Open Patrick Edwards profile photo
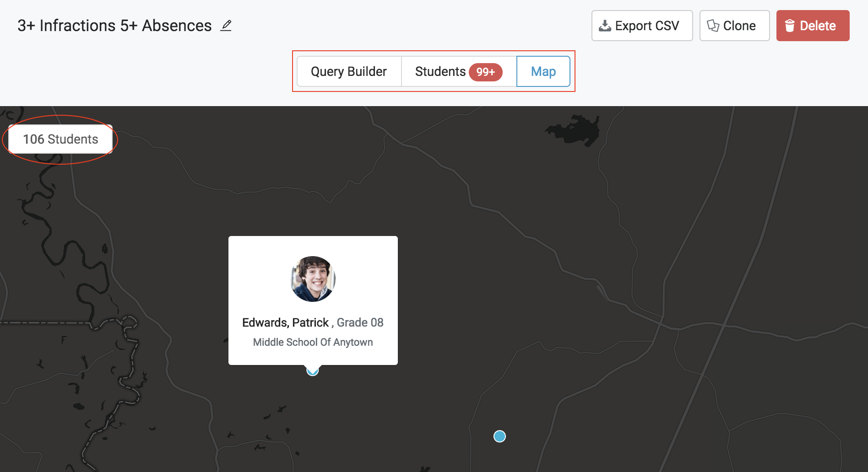The width and height of the screenshot is (868, 472). pyautogui.click(x=313, y=279)
